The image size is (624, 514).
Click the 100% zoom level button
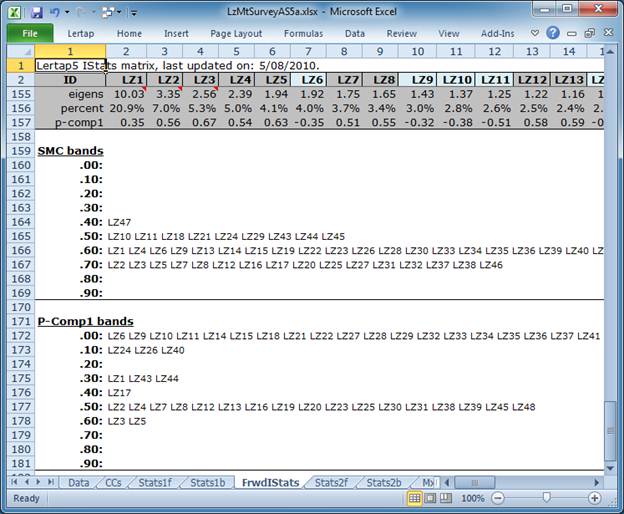point(473,498)
